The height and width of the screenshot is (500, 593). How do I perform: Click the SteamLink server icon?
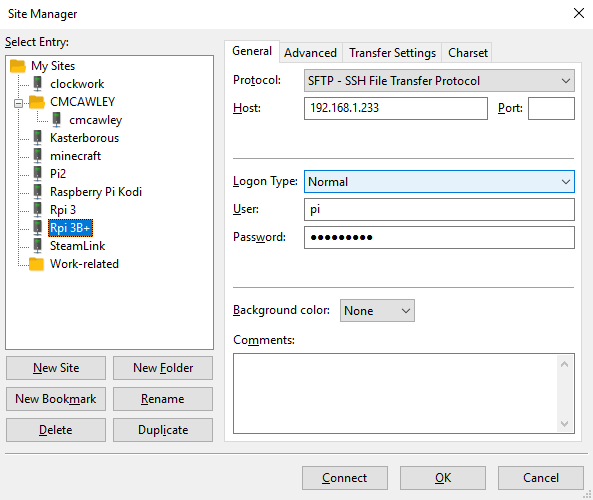(37, 245)
